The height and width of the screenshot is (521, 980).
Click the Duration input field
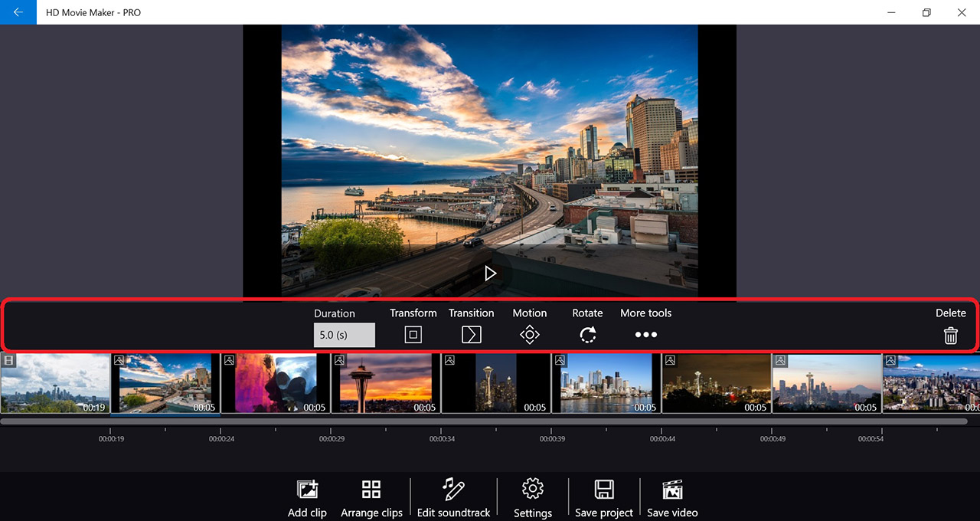coord(344,335)
